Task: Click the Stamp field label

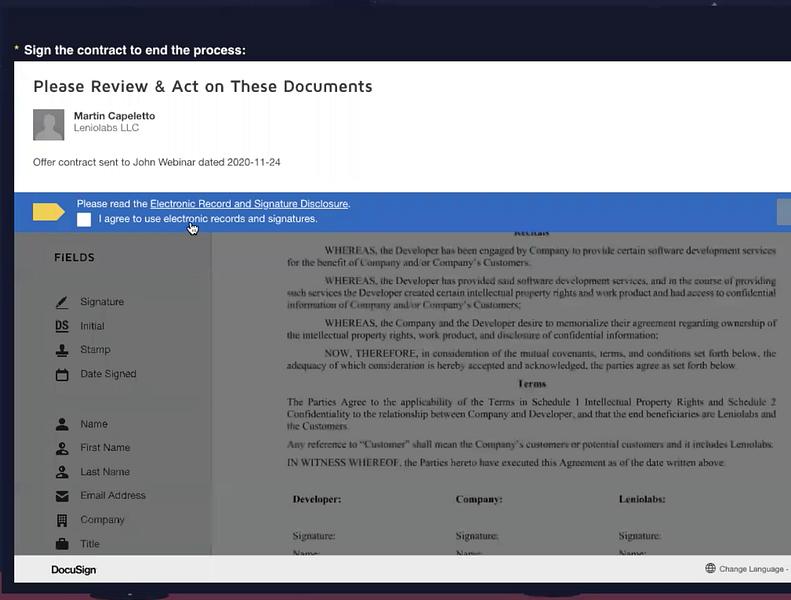Action: coord(95,350)
